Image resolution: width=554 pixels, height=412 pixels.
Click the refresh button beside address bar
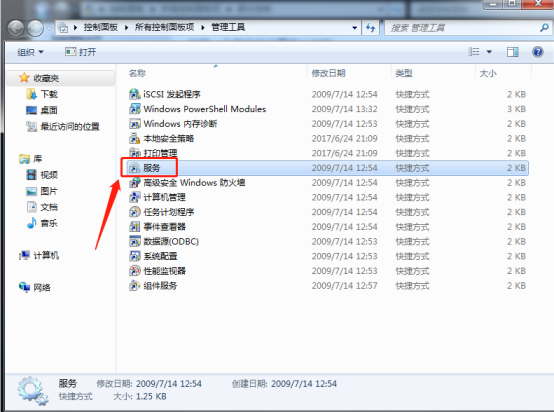370,28
